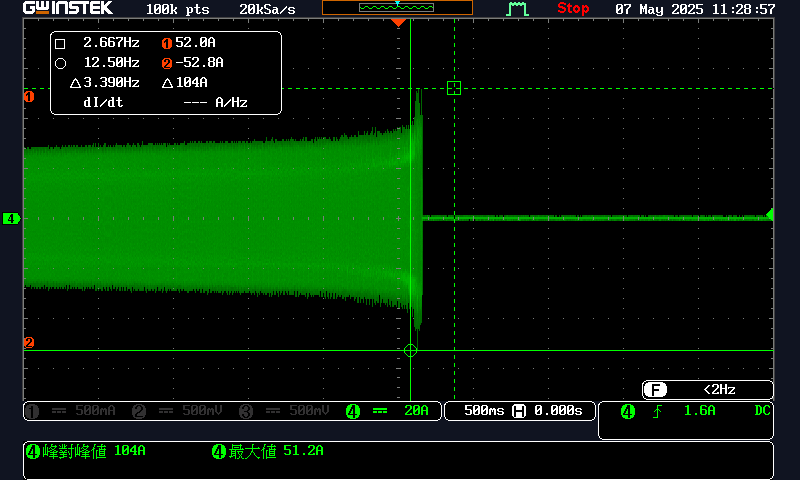Select the 20kSa/s sample rate readout
The image size is (800, 480).
267,9
